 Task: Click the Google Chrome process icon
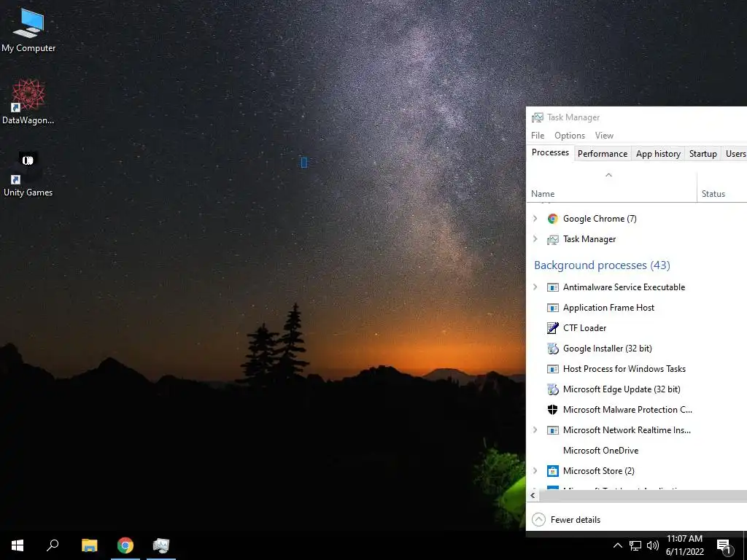point(553,219)
